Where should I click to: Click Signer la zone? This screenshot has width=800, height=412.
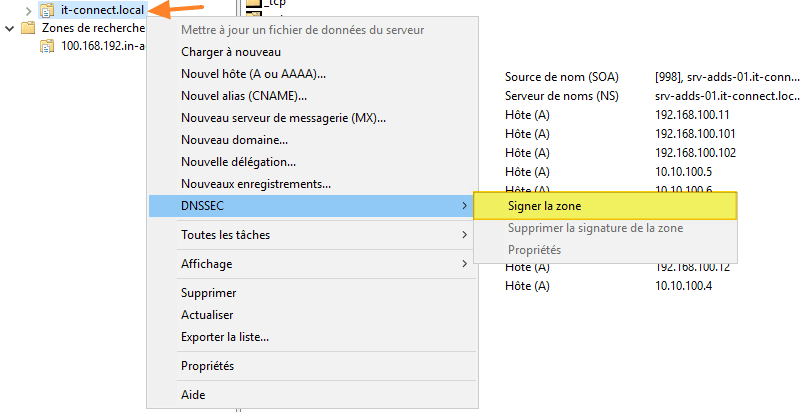pos(605,205)
